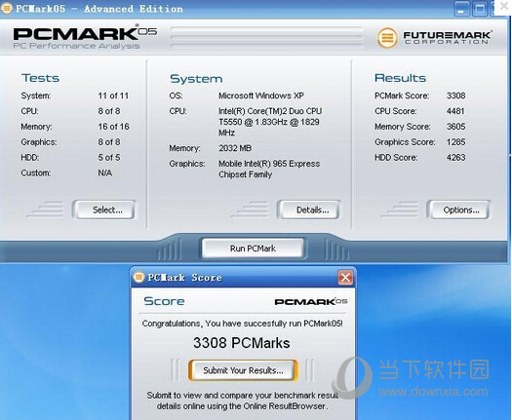The height and width of the screenshot is (420, 512).
Task: Click the Results heading
Action: (400, 78)
